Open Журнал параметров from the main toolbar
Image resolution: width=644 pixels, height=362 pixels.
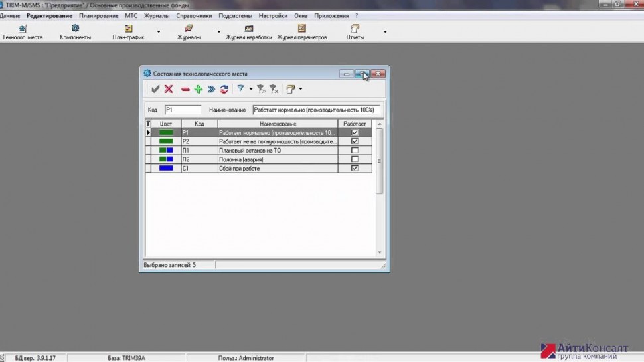[x=302, y=32]
